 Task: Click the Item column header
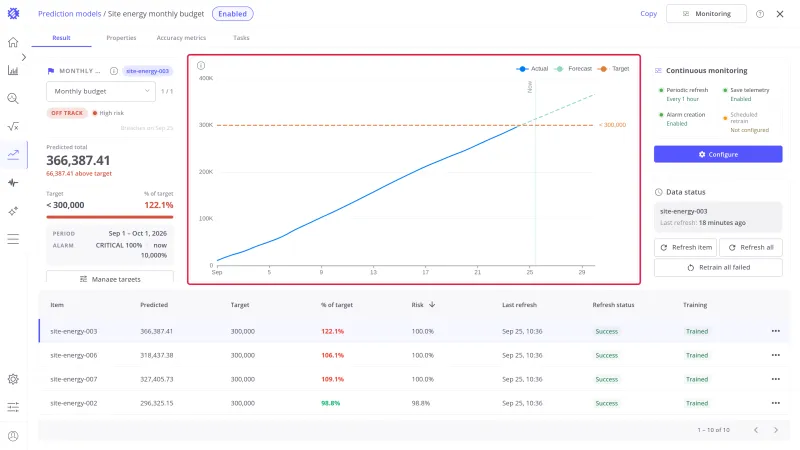57,305
